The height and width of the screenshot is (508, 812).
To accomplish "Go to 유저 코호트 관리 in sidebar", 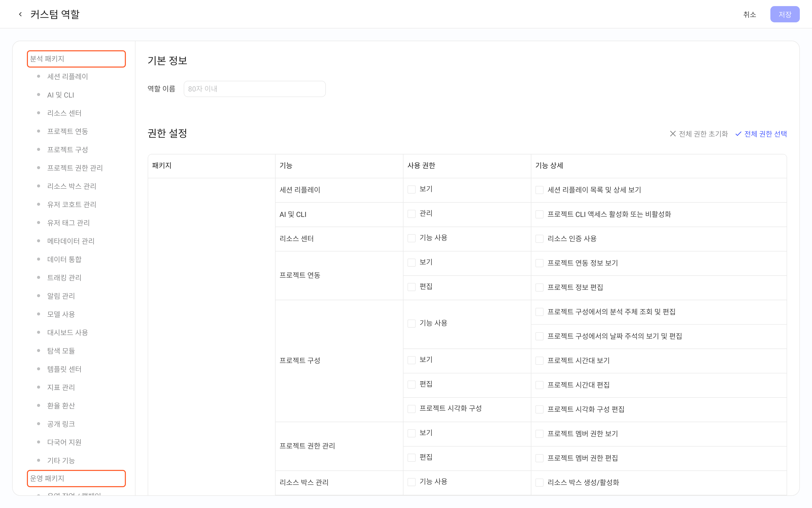I will pos(72,205).
